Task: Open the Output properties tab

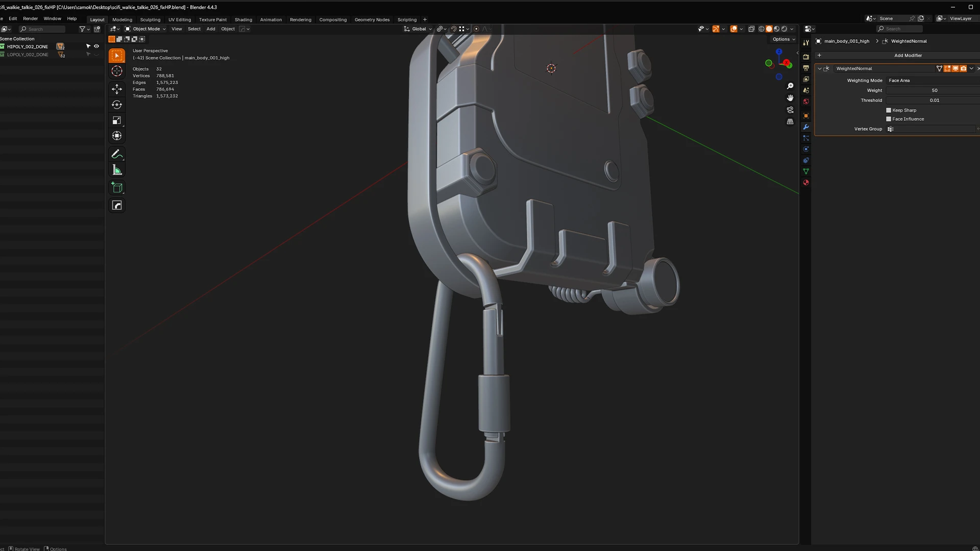Action: 806,68
